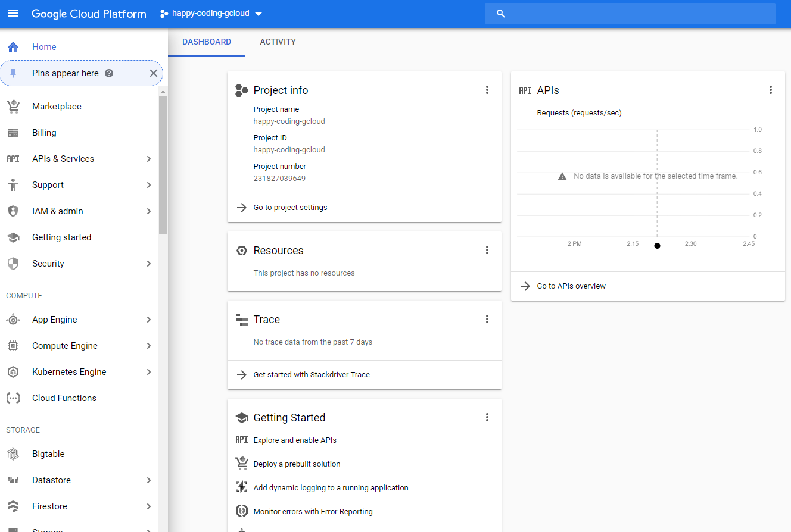Click the IAM & admin shield icon
The width and height of the screenshot is (791, 532).
coord(13,211)
